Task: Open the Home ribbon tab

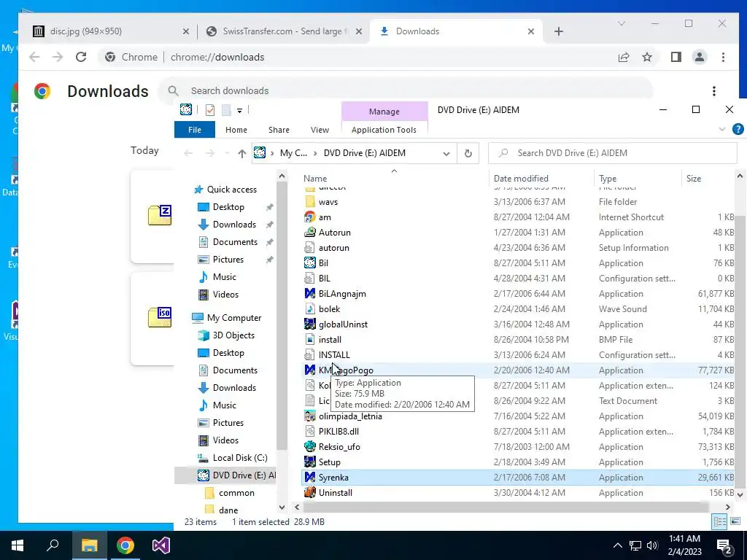Action: (236, 130)
